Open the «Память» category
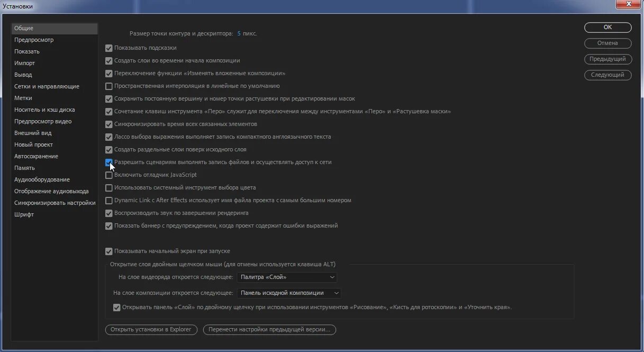This screenshot has width=644, height=352. 55,168
